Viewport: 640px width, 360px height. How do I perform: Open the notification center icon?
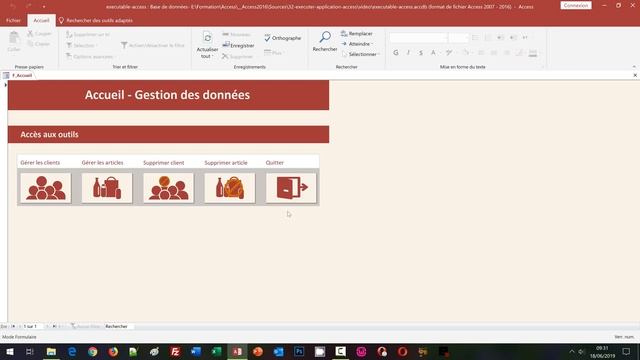626,351
